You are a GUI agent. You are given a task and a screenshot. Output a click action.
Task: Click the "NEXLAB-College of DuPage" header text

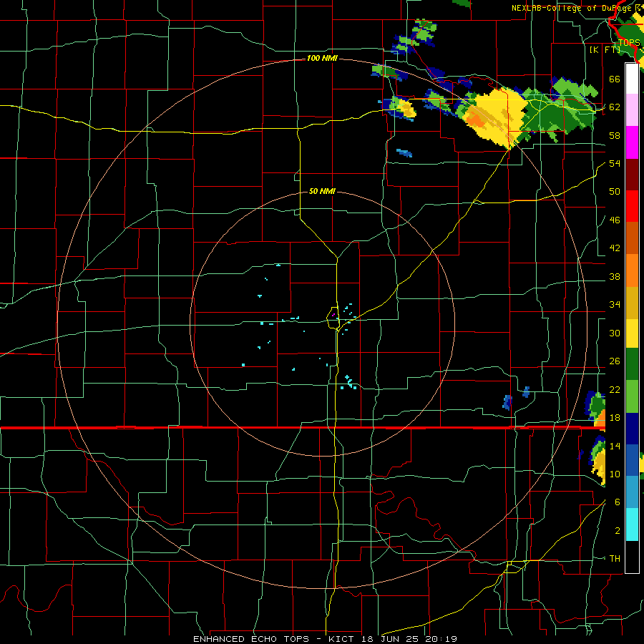coord(572,8)
